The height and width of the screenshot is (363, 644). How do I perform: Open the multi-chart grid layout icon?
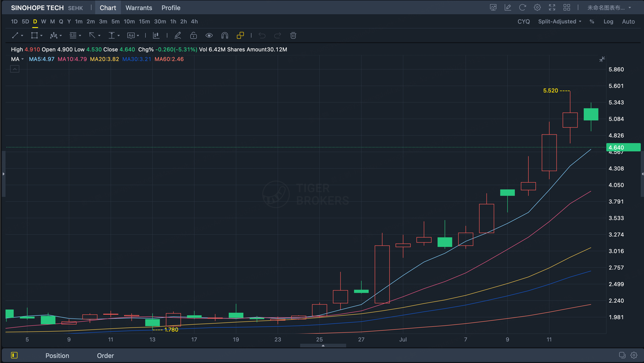(x=567, y=8)
